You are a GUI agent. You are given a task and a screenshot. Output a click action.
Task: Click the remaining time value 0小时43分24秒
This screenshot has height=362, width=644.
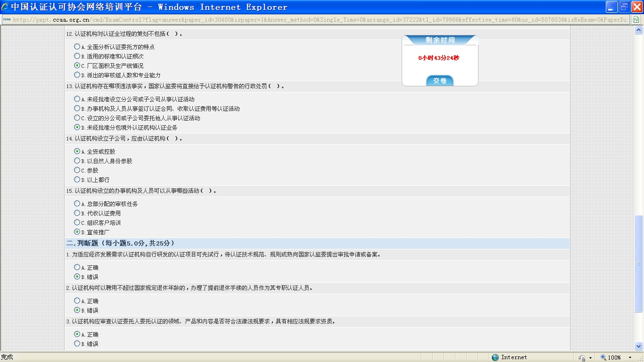click(439, 58)
